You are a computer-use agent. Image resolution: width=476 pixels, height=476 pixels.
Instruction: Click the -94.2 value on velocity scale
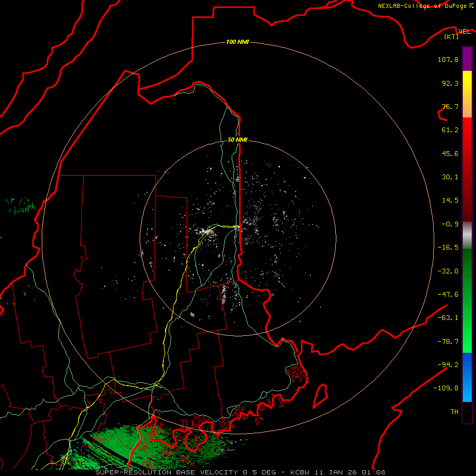[x=448, y=364]
